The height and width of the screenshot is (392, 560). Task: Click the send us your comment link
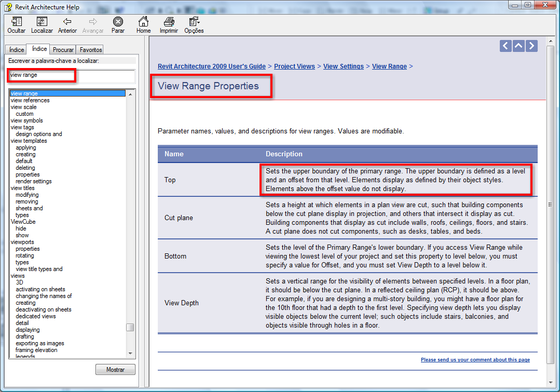tap(475, 359)
